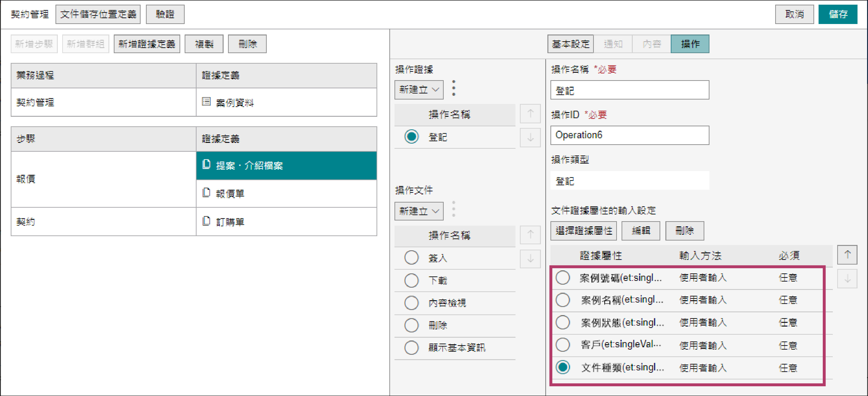
Task: Click move-up arrow beside 操作證據 list
Action: 530,114
